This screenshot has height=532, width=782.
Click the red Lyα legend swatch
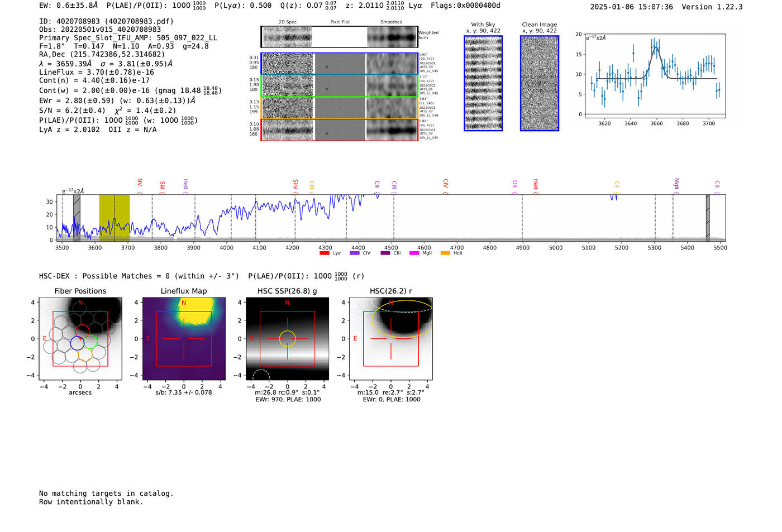324,253
